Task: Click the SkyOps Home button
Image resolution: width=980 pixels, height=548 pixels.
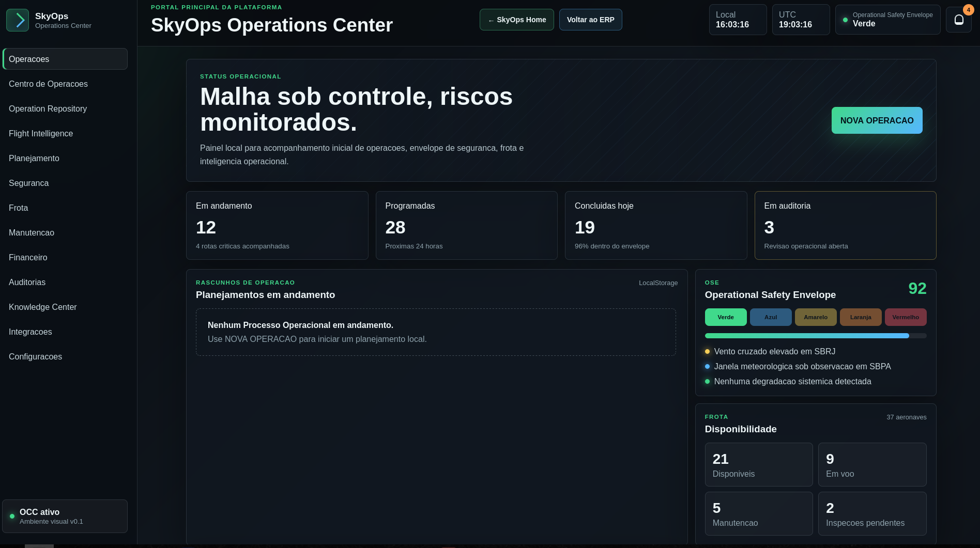Action: coord(517,20)
